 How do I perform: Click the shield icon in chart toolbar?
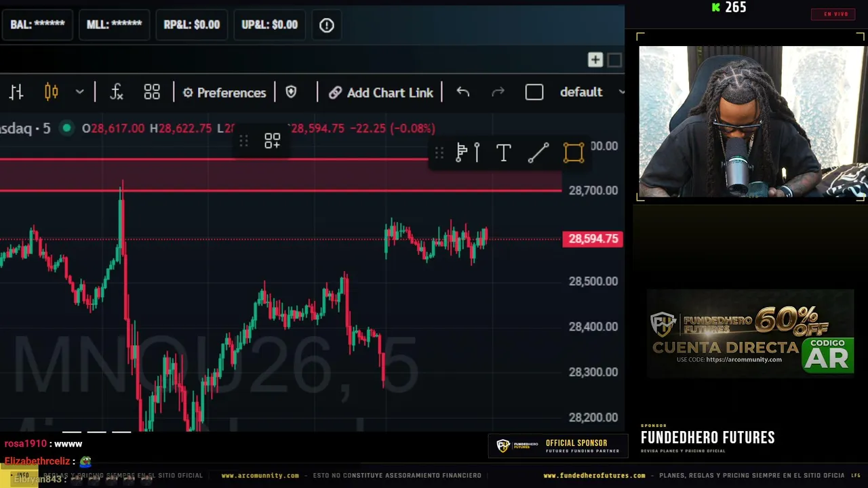click(x=291, y=92)
